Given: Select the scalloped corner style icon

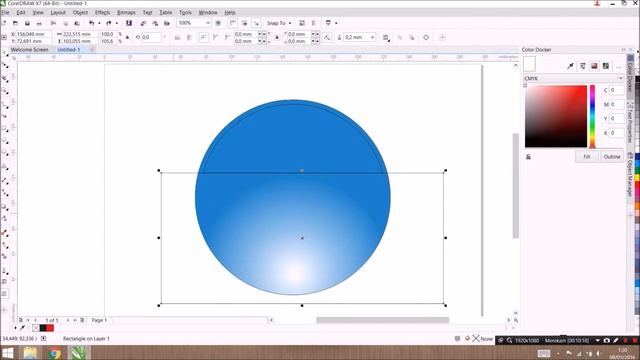Looking at the screenshot, I should (x=215, y=38).
